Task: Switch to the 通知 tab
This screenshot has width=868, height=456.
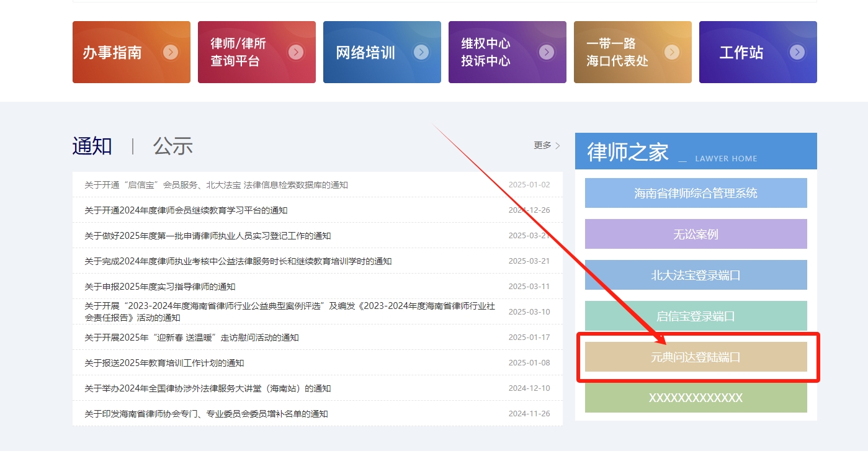Action: 92,146
